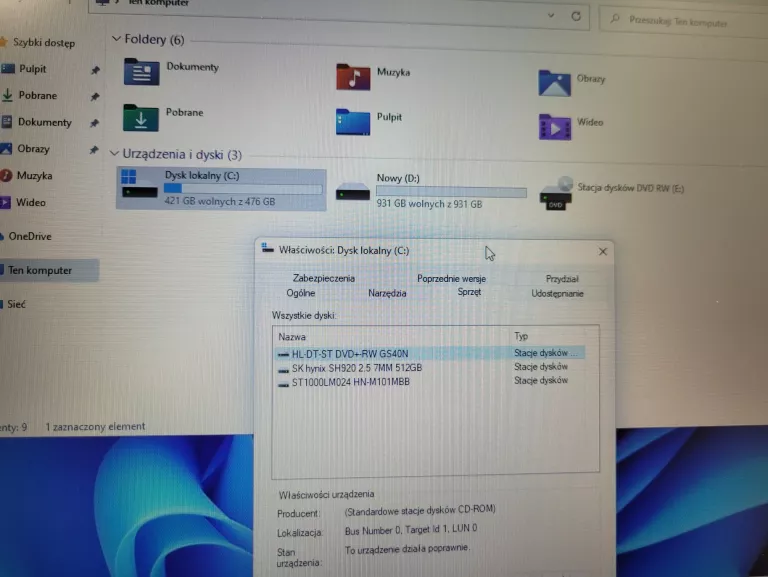The image size is (768, 577).
Task: Open the Dokumenty folder icon
Action: pyautogui.click(x=141, y=72)
